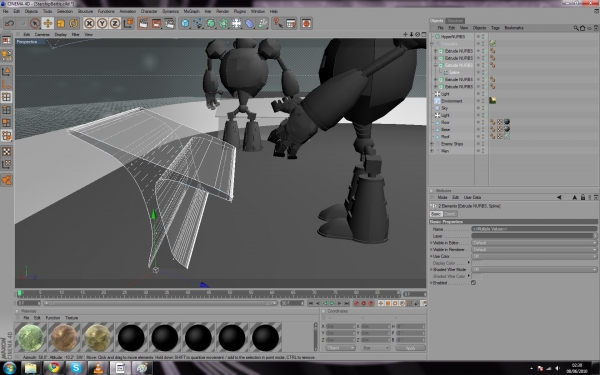The width and height of the screenshot is (600, 375).
Task: Click the context help question icon
Action: (278, 23)
